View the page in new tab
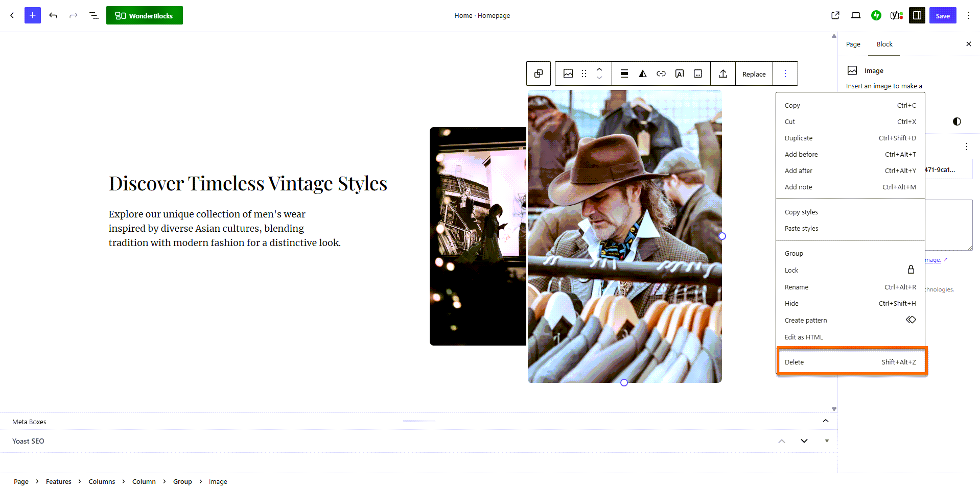980x489 pixels. click(835, 15)
